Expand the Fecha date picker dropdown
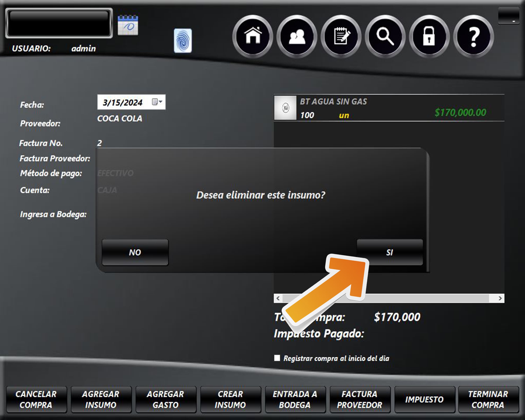The image size is (525, 420). tap(157, 101)
